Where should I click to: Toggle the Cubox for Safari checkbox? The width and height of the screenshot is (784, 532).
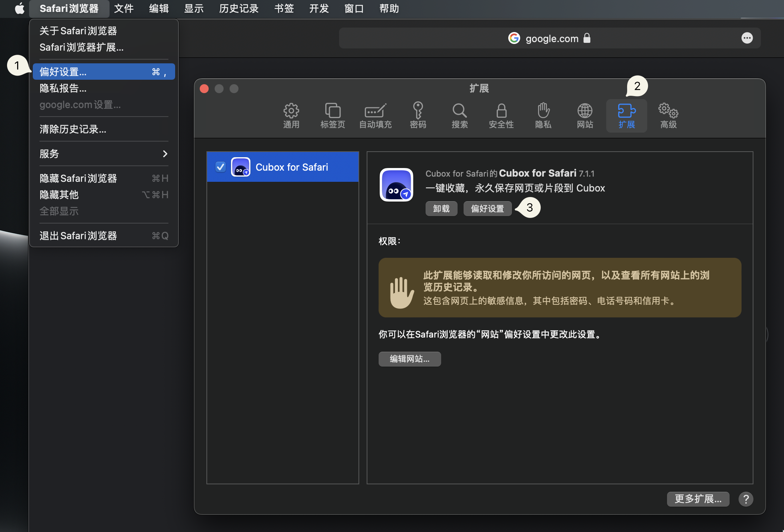coord(221,167)
